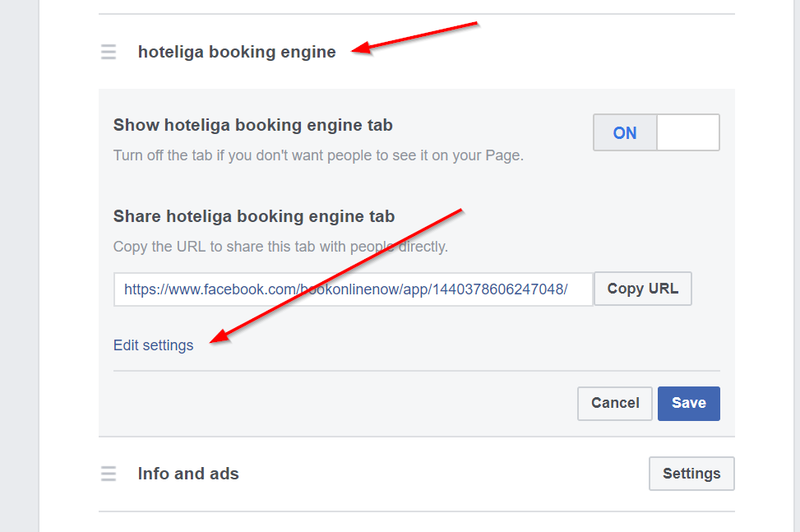Click the red arrow pointing at Edit settings
800x532 pixels.
click(337, 276)
